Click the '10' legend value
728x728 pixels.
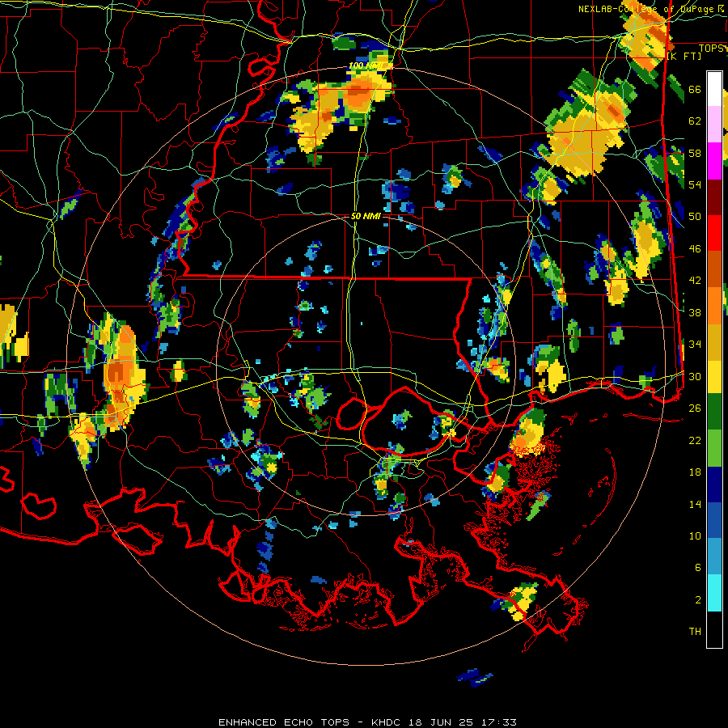[695, 535]
